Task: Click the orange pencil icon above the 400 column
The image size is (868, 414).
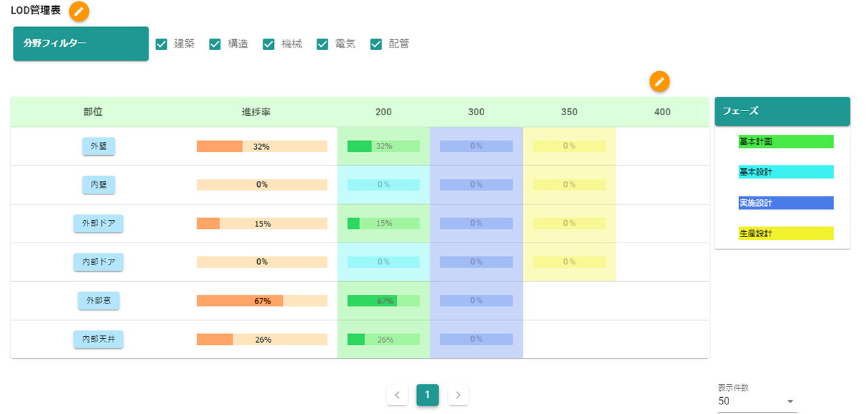Action: [x=659, y=81]
